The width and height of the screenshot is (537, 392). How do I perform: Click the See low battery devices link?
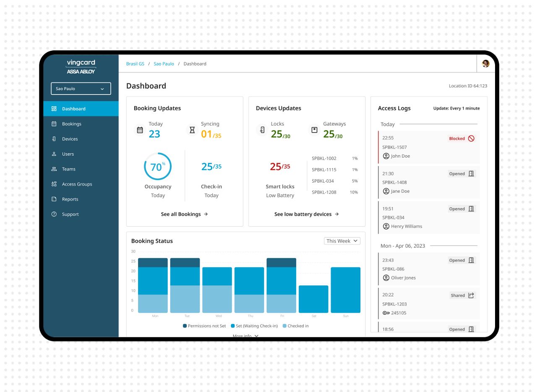click(306, 214)
